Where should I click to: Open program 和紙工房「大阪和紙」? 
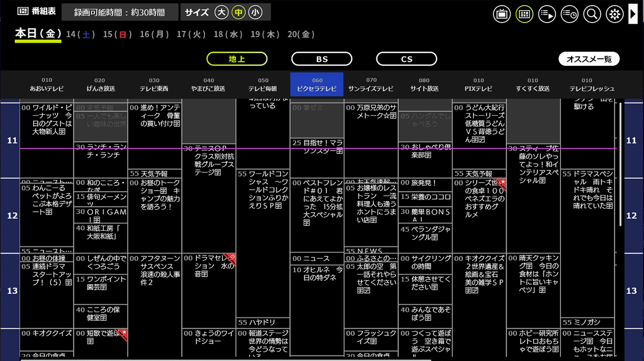pyautogui.click(x=101, y=238)
